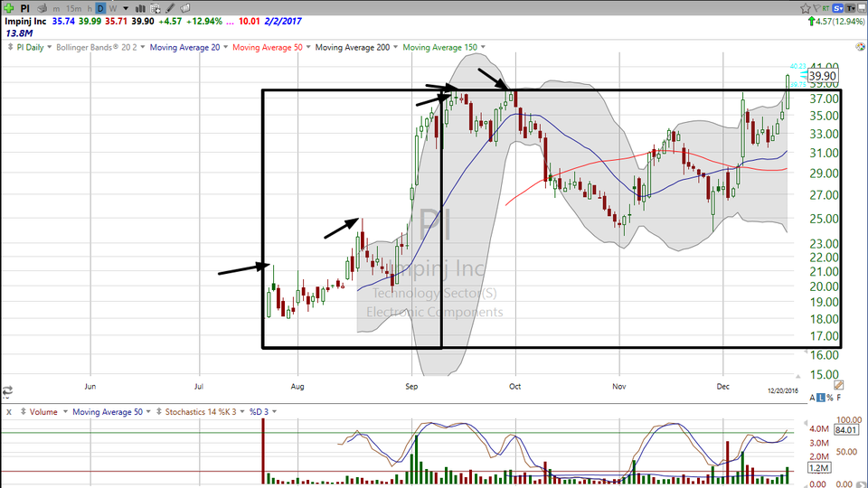Click the PI ticker symbol field

(x=25, y=8)
